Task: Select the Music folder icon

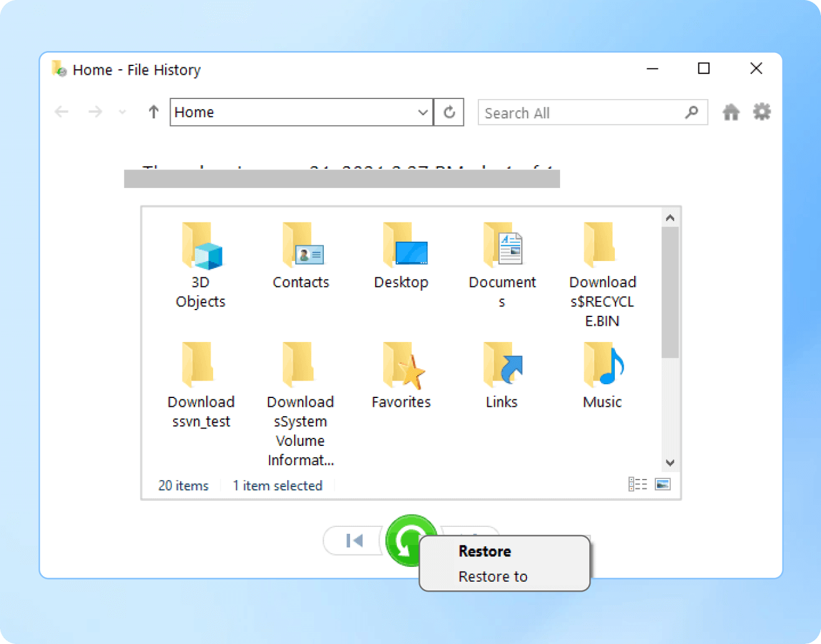Action: click(604, 364)
